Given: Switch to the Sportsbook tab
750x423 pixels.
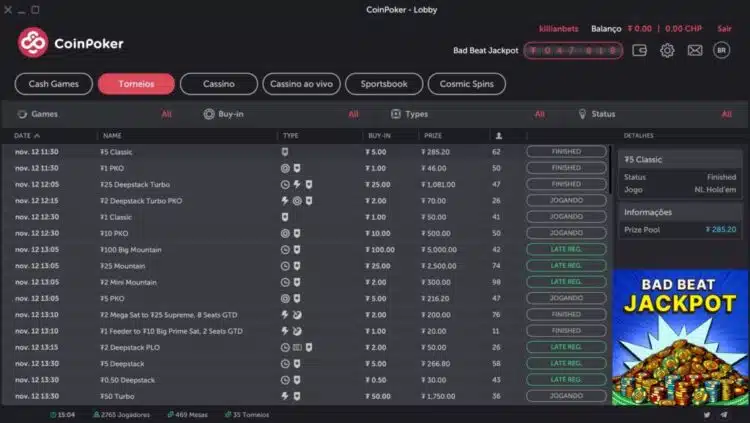Looking at the screenshot, I should (384, 84).
